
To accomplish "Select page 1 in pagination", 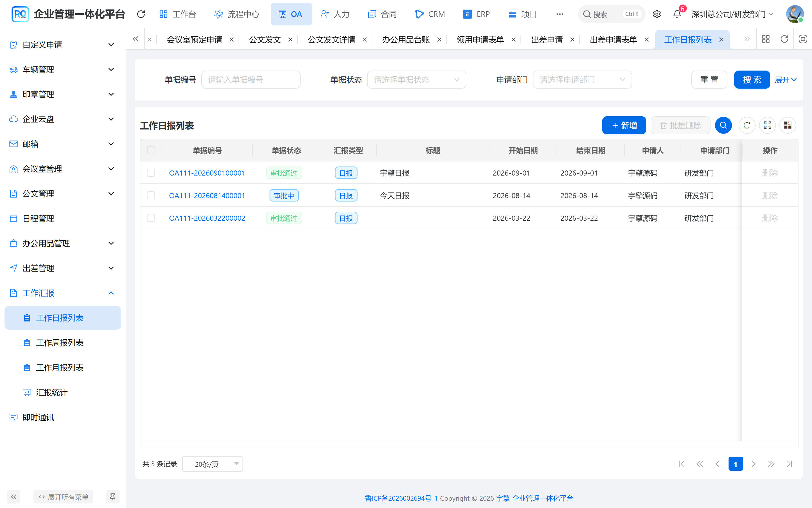I will (736, 464).
